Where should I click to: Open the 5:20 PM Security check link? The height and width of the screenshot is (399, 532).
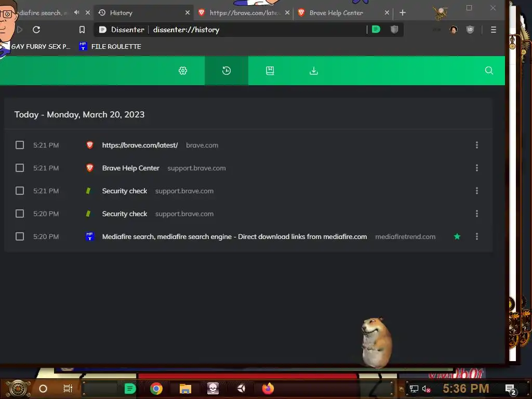pos(125,214)
